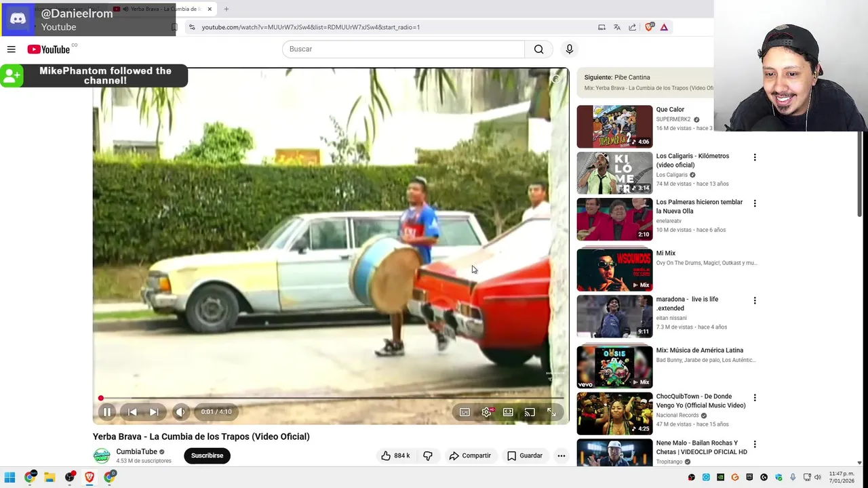Open the Mi Mix playlist thumbnail
This screenshot has width=868, height=488.
(x=614, y=270)
